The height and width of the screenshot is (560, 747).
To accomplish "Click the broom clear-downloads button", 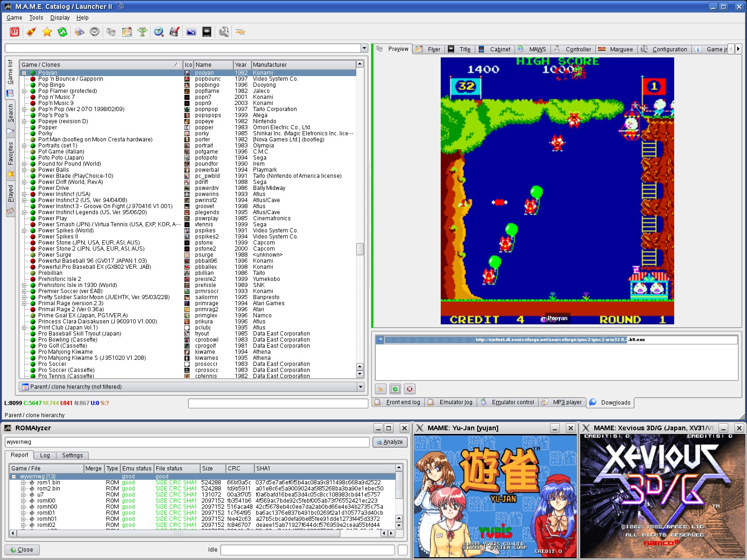I will 381,389.
